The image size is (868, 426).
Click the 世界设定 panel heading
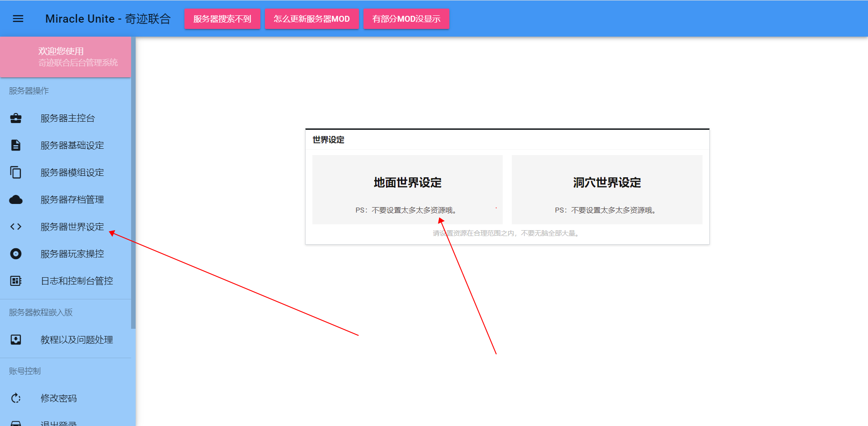click(x=328, y=140)
